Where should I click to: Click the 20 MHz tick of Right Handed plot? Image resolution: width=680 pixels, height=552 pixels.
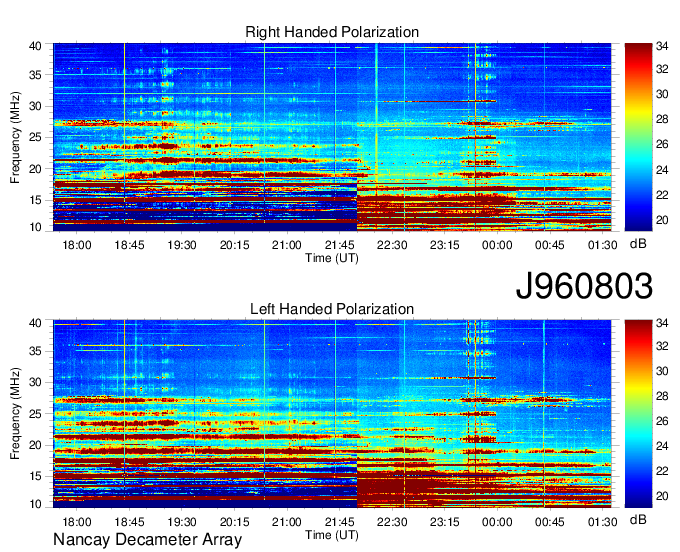35,169
